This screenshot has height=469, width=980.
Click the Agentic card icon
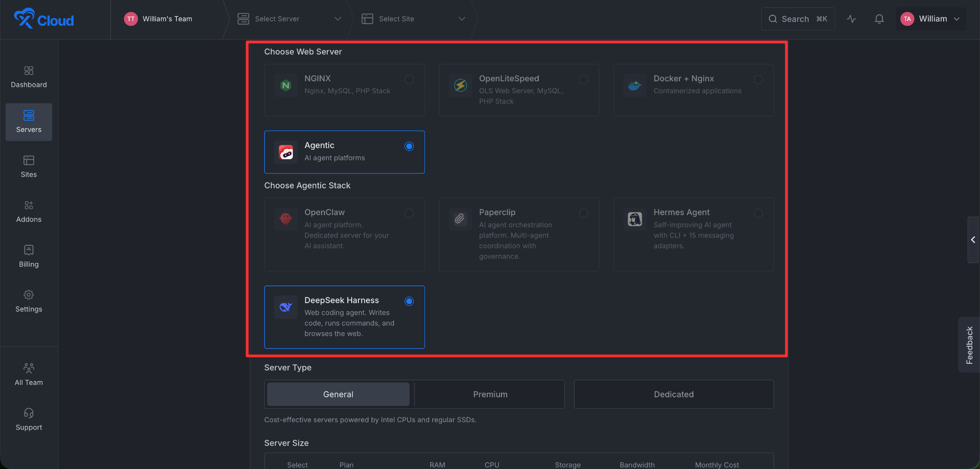pyautogui.click(x=286, y=153)
